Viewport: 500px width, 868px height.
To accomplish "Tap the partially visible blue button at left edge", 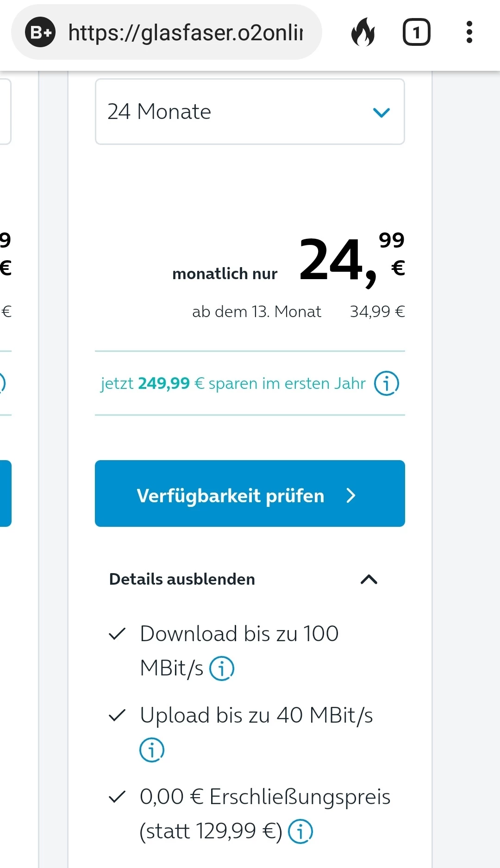I will pyautogui.click(x=5, y=493).
